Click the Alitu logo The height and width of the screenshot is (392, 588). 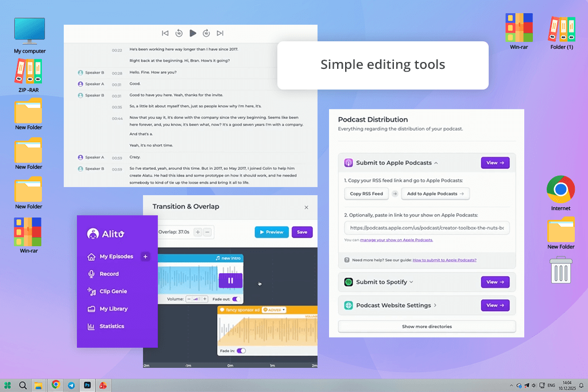(106, 234)
